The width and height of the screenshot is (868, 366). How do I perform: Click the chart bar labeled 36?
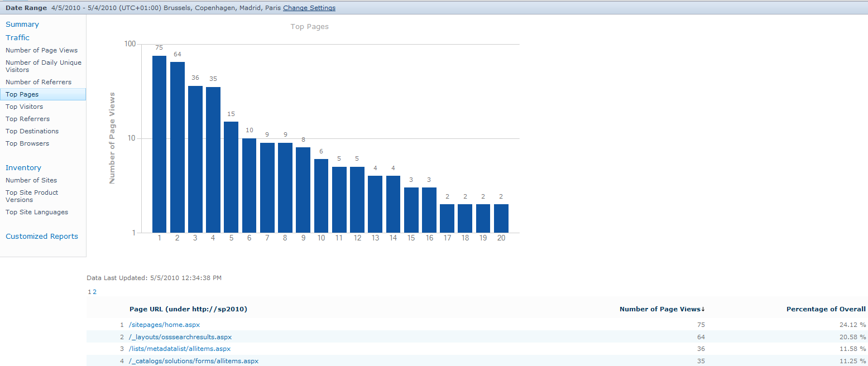tap(195, 159)
